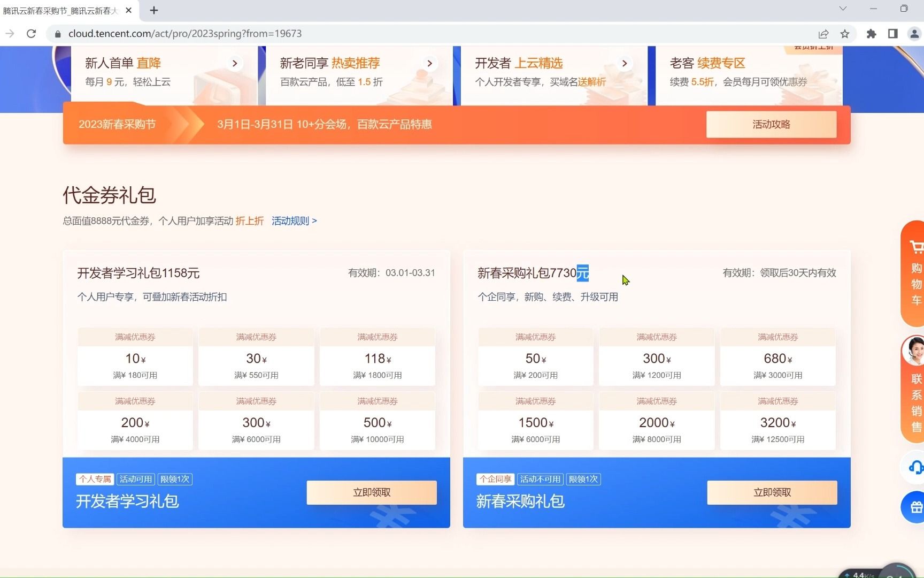
Task: Open the gift box floating icon
Action: click(916, 507)
